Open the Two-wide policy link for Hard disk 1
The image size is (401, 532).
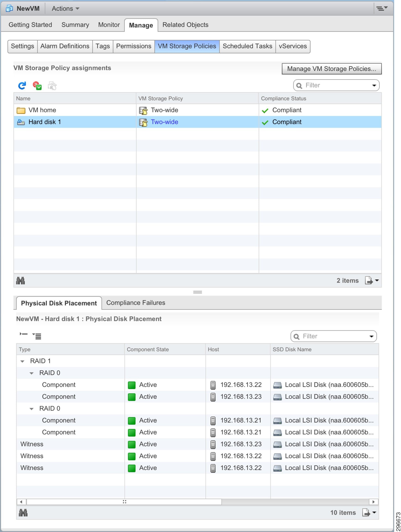pyautogui.click(x=164, y=122)
